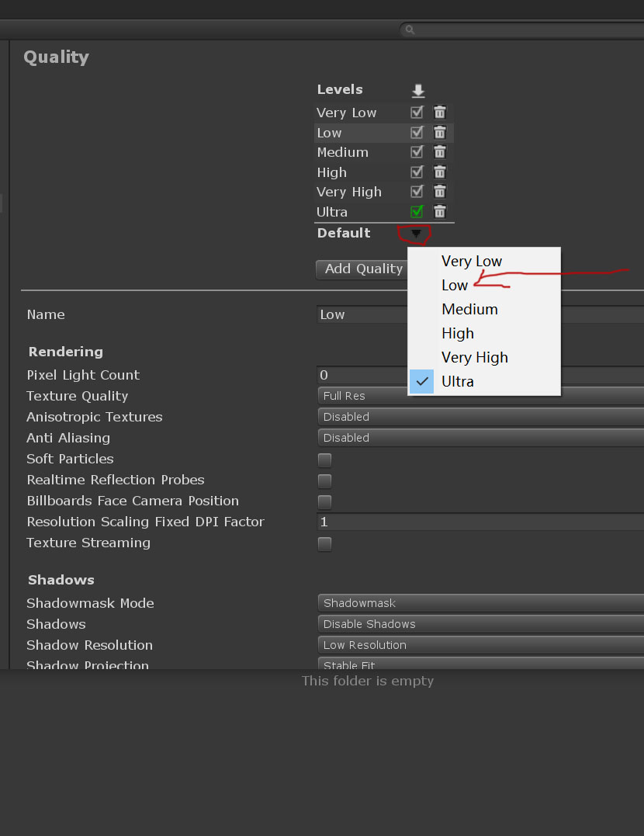Click the search magnifier icon
Image resolution: width=644 pixels, height=836 pixels.
click(410, 29)
